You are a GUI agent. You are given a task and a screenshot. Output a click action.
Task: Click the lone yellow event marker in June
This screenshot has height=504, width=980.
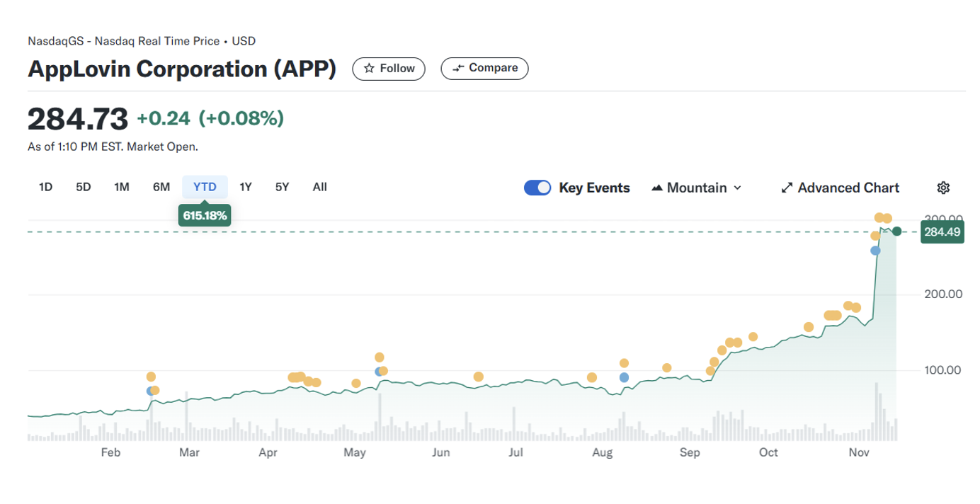pyautogui.click(x=479, y=377)
